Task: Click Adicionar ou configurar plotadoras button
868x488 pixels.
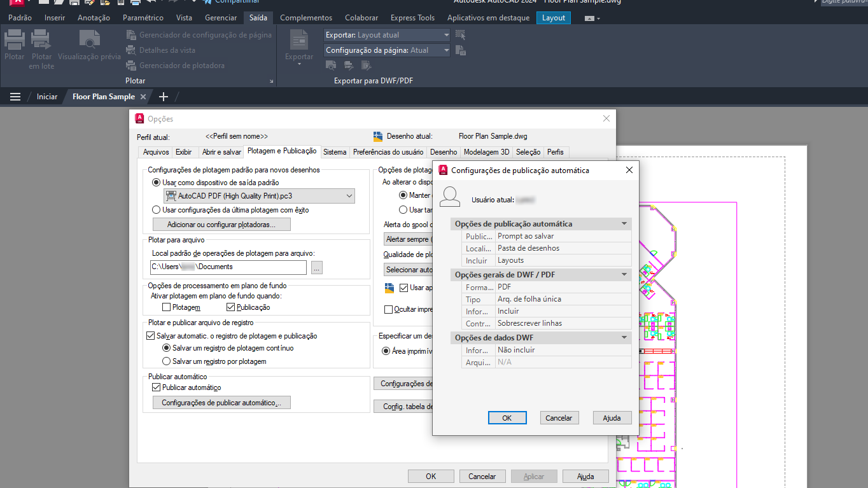Action: pos(221,225)
